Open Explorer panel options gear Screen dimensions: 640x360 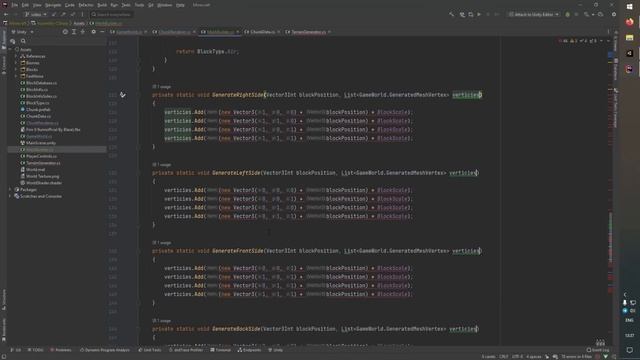click(x=93, y=32)
